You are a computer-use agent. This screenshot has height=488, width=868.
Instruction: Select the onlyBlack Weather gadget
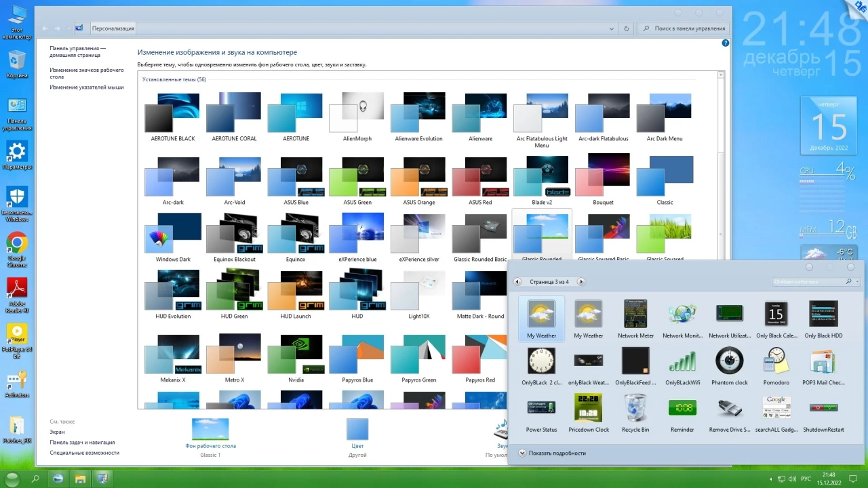pyautogui.click(x=588, y=367)
